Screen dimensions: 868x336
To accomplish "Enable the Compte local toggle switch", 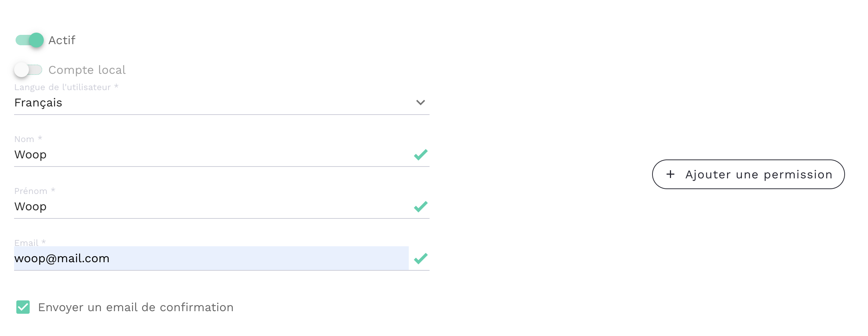I will pos(28,70).
